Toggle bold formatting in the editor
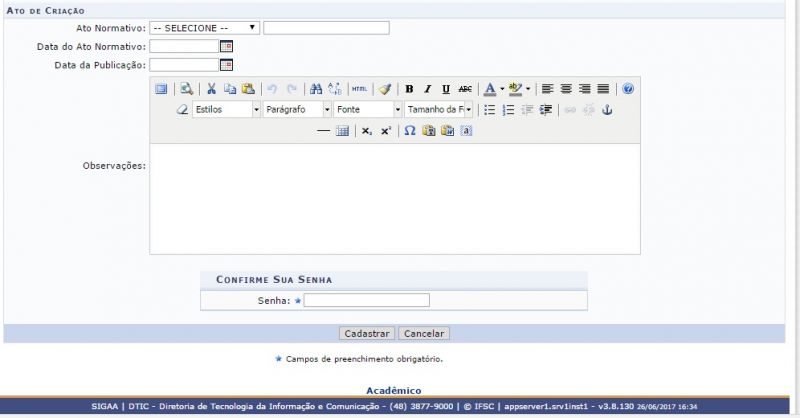Image resolution: width=800 pixels, height=418 pixels. [409, 89]
